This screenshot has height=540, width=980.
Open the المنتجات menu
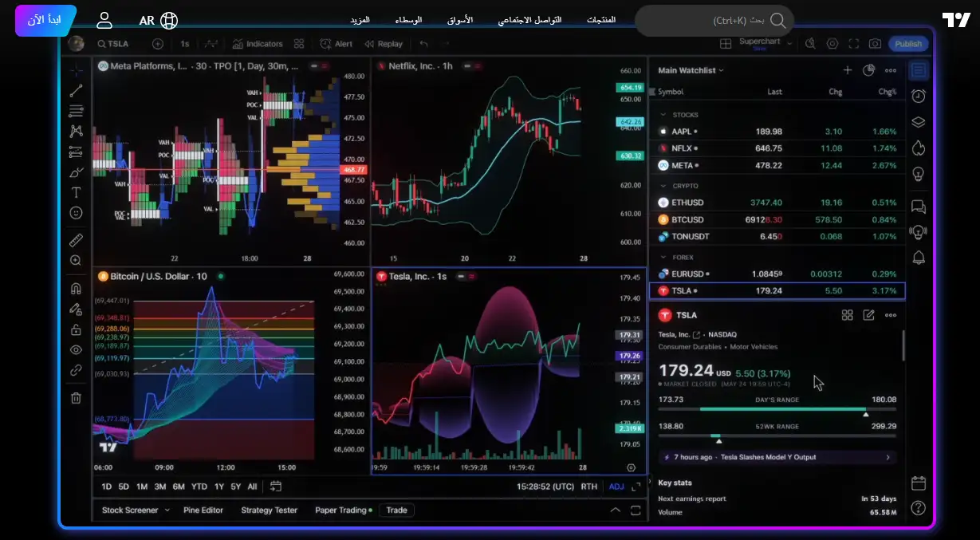[601, 20]
